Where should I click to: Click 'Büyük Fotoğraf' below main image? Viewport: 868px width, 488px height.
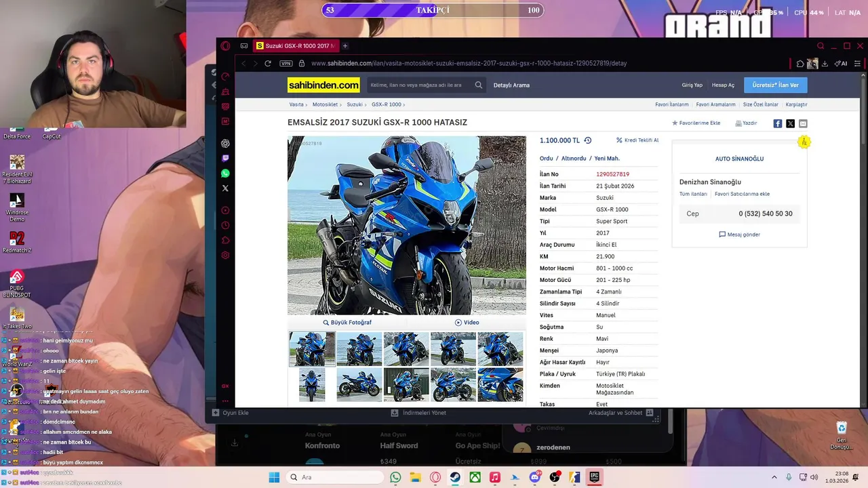(347, 323)
